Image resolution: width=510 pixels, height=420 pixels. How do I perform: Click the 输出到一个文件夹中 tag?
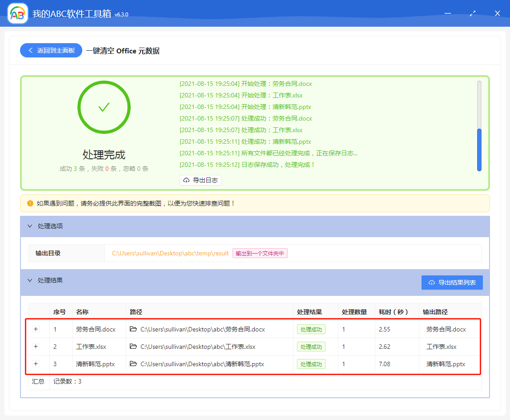pos(260,253)
